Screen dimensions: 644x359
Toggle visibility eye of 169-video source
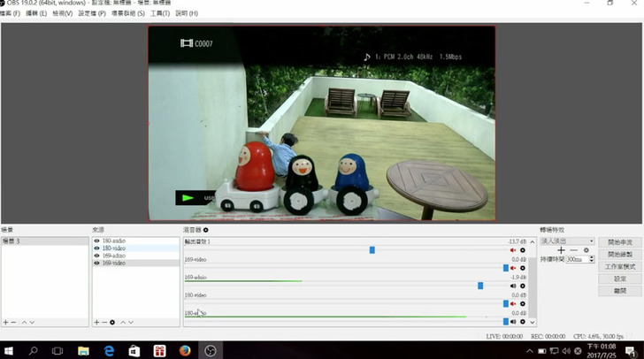click(x=97, y=264)
